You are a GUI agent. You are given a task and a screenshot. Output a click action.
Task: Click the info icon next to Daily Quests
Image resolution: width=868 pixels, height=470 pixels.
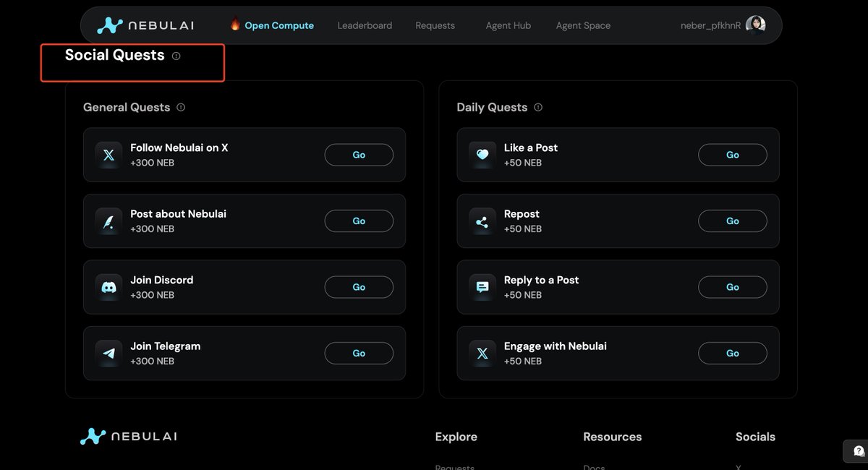(538, 107)
